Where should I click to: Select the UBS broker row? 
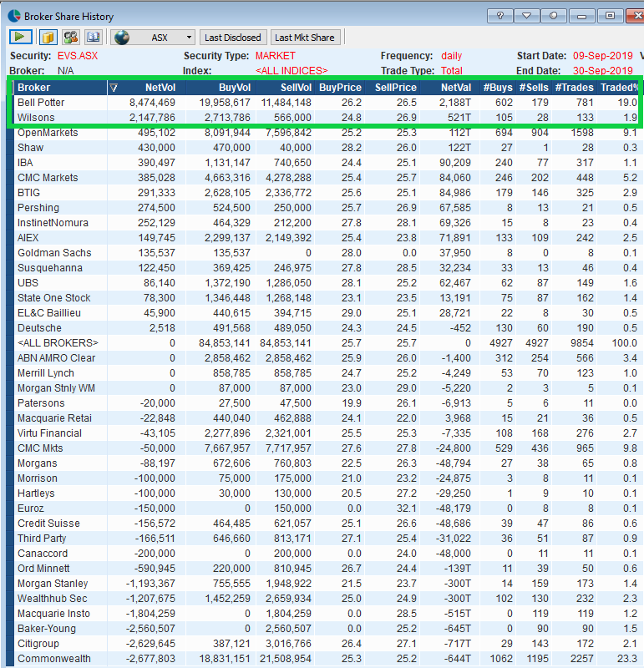coord(327,283)
